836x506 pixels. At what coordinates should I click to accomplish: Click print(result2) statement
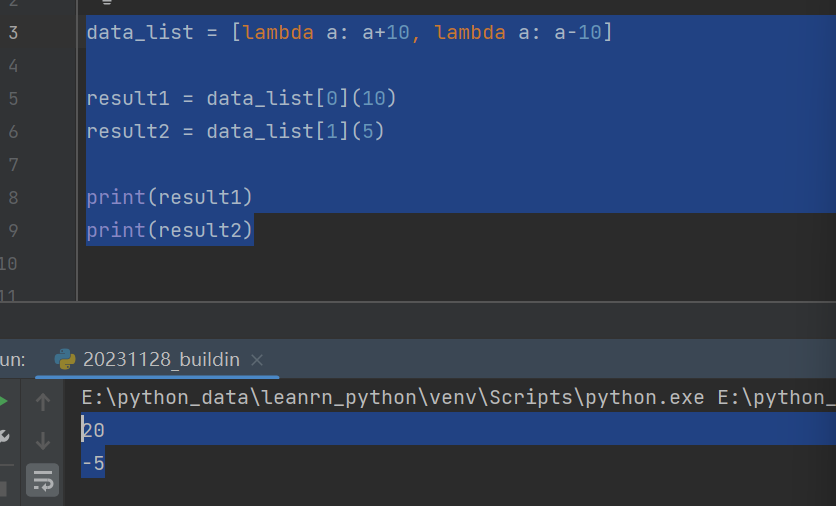click(170, 231)
